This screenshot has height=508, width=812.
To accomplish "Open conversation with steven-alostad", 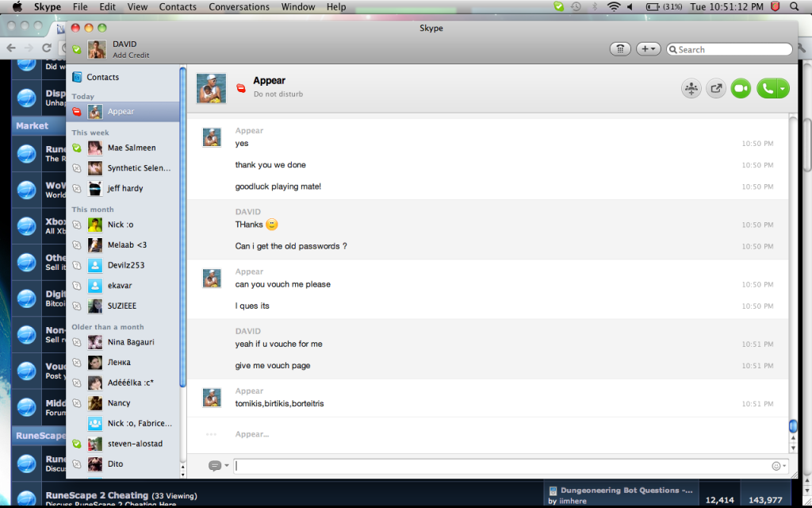I will click(123, 444).
